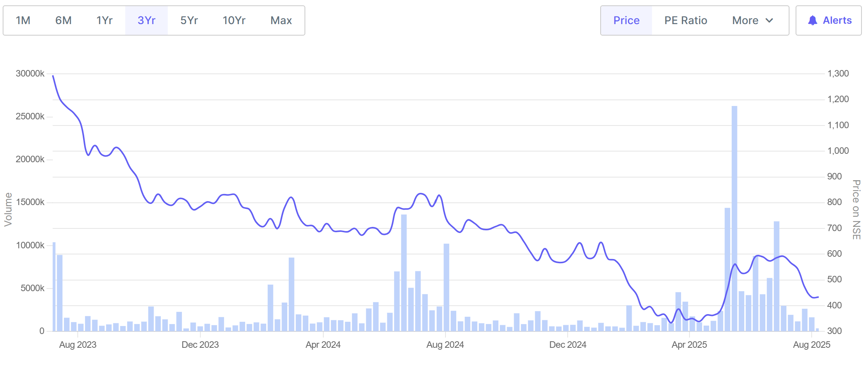868x365 pixels.
Task: Choose the 1Yr chart period
Action: [x=104, y=21]
